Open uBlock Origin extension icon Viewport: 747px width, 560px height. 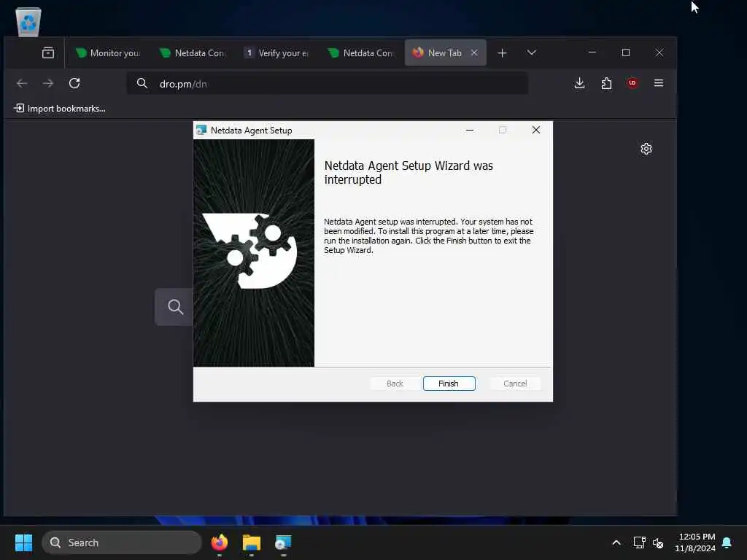[x=632, y=83]
